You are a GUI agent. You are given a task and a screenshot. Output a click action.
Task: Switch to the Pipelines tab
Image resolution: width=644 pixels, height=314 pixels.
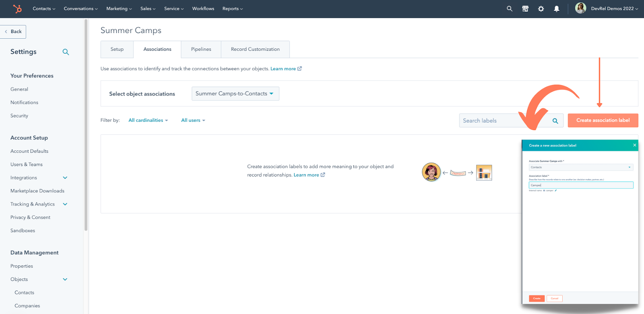(x=201, y=49)
